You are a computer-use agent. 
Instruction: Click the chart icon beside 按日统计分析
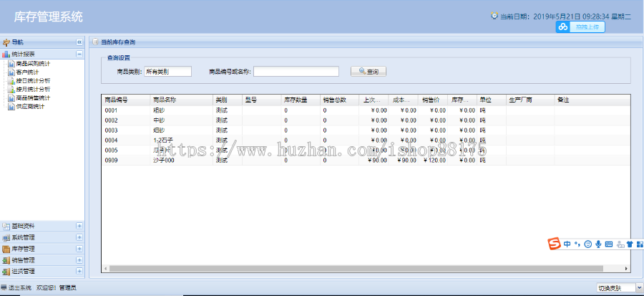tap(11, 80)
